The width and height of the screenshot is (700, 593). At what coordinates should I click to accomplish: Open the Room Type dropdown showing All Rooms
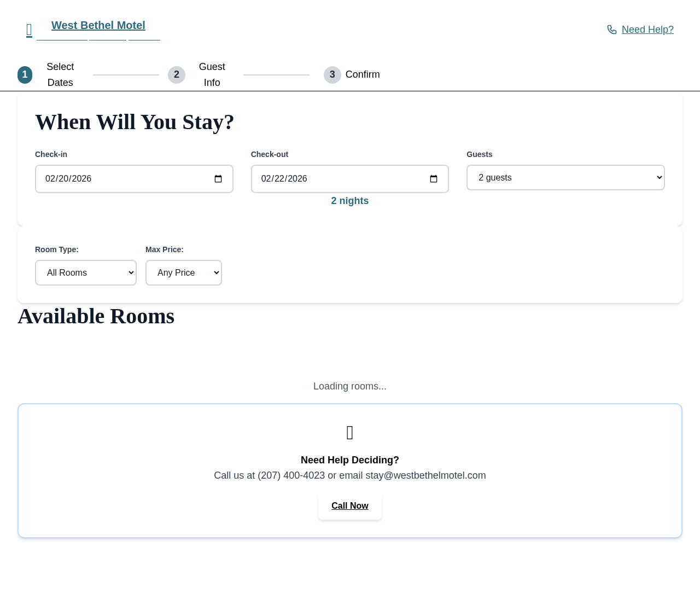86,272
